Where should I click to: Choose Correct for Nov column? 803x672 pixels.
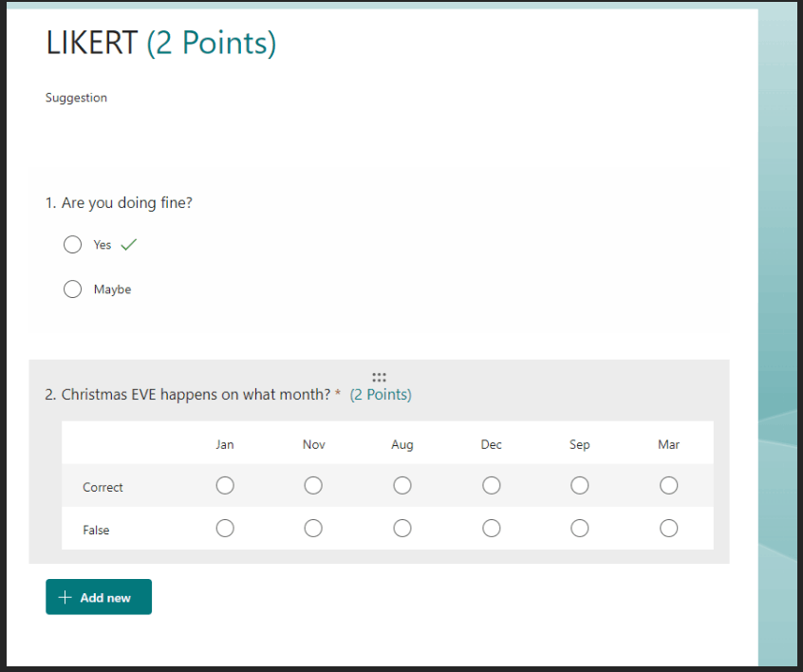(x=313, y=485)
